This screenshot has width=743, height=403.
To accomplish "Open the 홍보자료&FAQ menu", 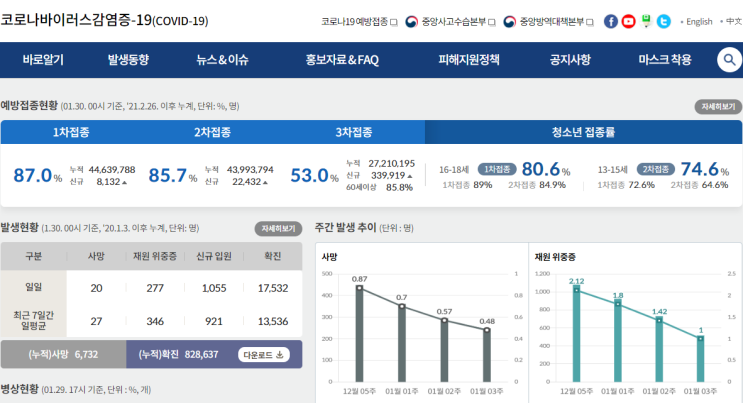I will 342,60.
